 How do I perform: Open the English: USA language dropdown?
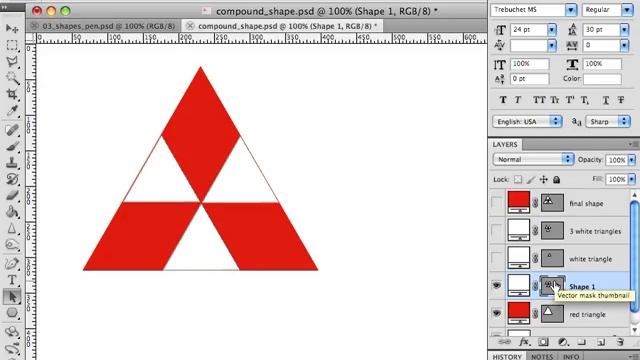tap(527, 122)
